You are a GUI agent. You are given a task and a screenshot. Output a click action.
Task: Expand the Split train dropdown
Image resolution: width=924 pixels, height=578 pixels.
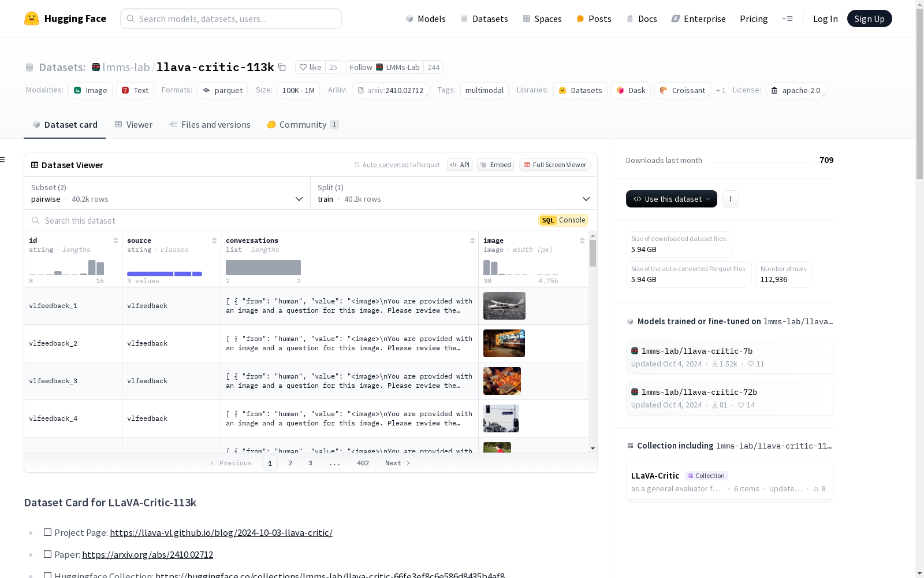tap(454, 193)
